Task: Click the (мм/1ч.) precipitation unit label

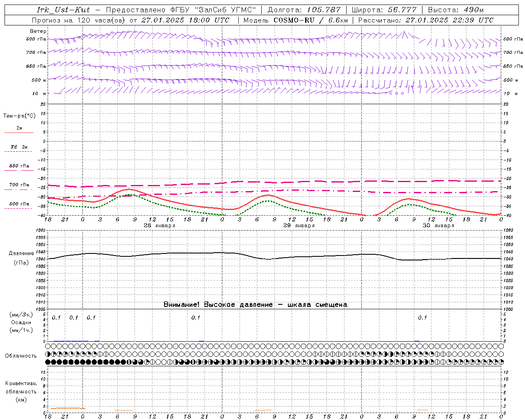Action: 21,330
